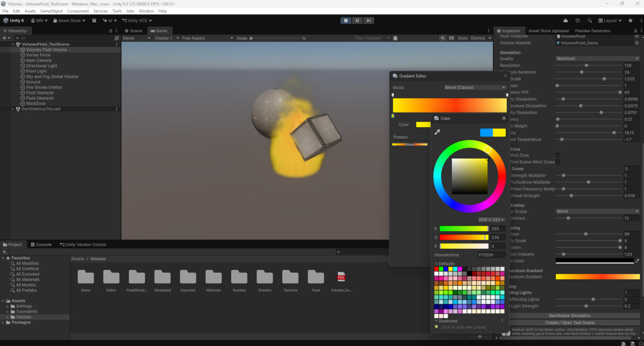Pick object for Fluid Compute field

(x=637, y=36)
